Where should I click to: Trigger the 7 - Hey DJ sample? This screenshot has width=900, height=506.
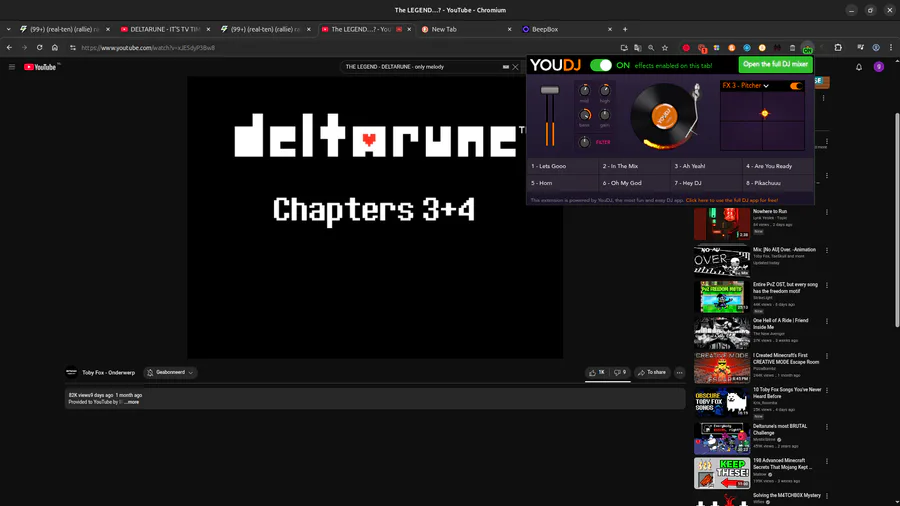pos(706,183)
